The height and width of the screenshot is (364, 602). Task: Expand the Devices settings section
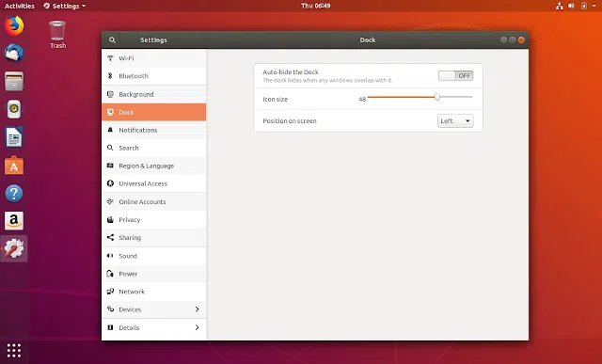pos(154,309)
